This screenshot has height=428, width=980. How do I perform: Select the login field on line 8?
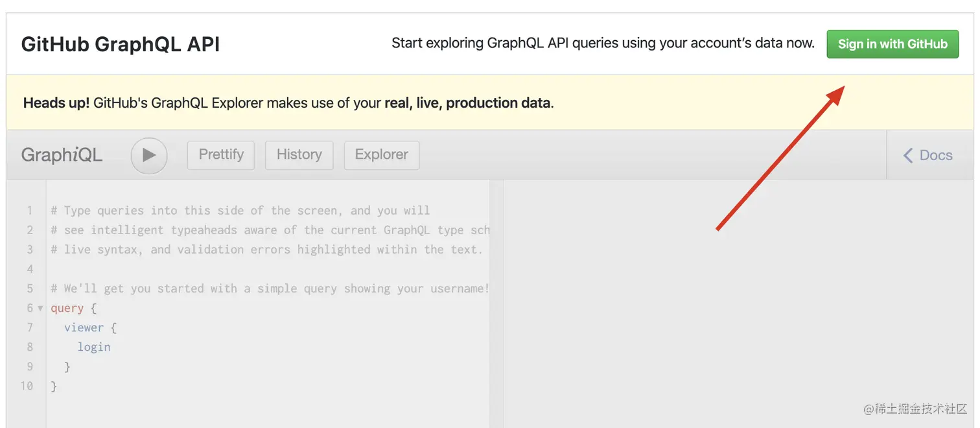[94, 347]
